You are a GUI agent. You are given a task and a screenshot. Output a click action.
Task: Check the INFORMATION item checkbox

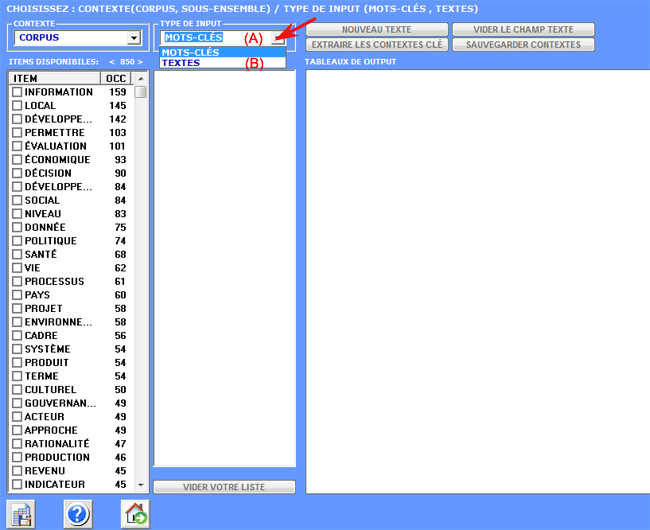(17, 92)
